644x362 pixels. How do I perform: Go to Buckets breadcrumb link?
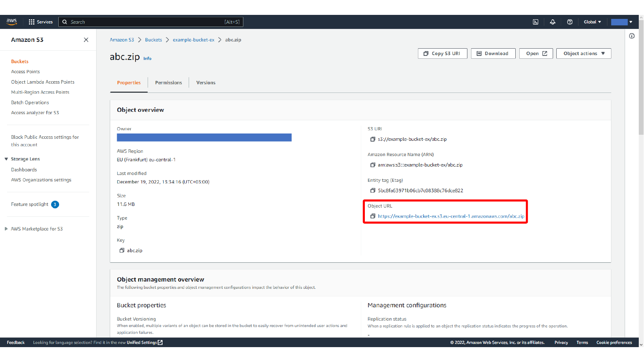[154, 40]
